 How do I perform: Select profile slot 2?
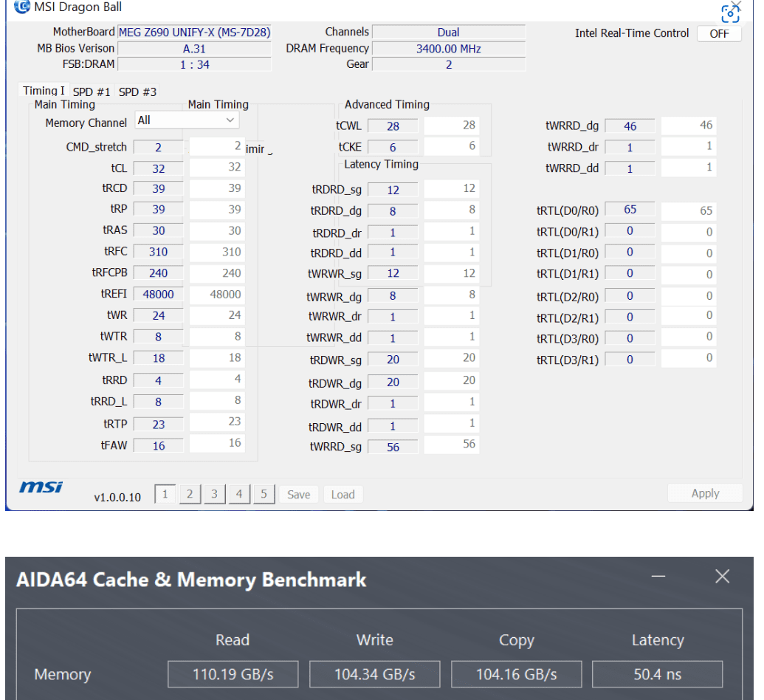(x=190, y=494)
